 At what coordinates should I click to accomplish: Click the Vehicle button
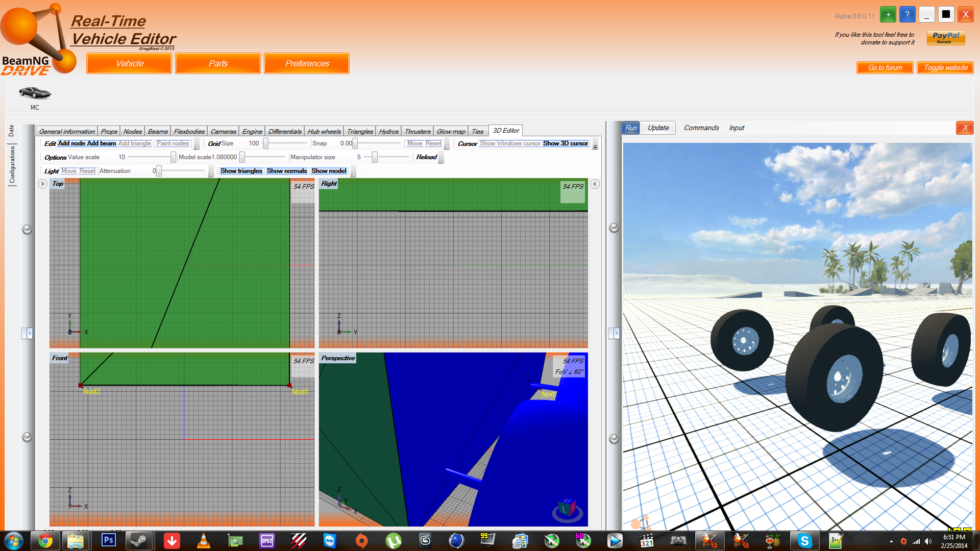(x=129, y=64)
